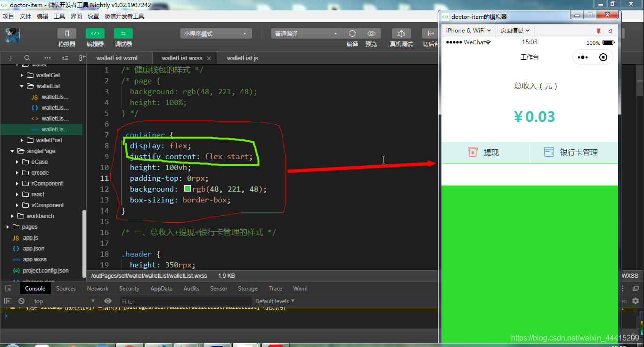Click the user avatar in the toolbar
644x347 pixels.
click(13, 35)
